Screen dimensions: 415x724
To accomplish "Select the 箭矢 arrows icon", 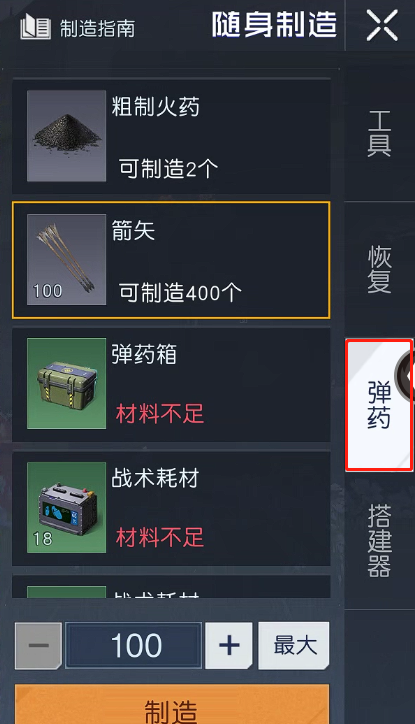I will coord(66,259).
